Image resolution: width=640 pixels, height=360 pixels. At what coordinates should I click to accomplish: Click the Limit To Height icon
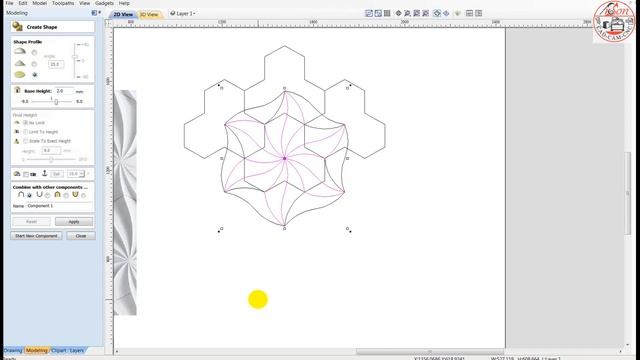17,131
